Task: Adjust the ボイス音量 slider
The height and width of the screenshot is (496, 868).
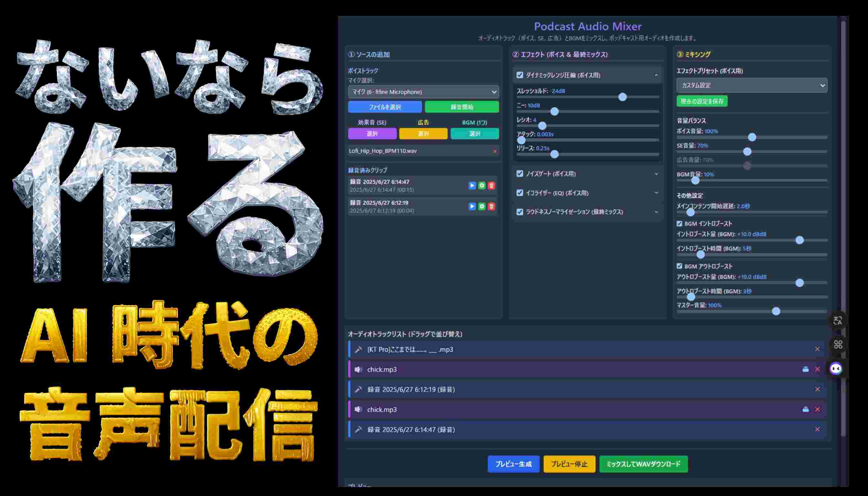Action: point(752,137)
